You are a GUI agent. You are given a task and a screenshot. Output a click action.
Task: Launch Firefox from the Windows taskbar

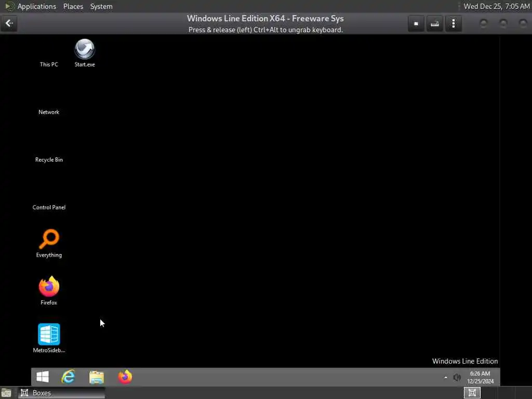click(125, 377)
